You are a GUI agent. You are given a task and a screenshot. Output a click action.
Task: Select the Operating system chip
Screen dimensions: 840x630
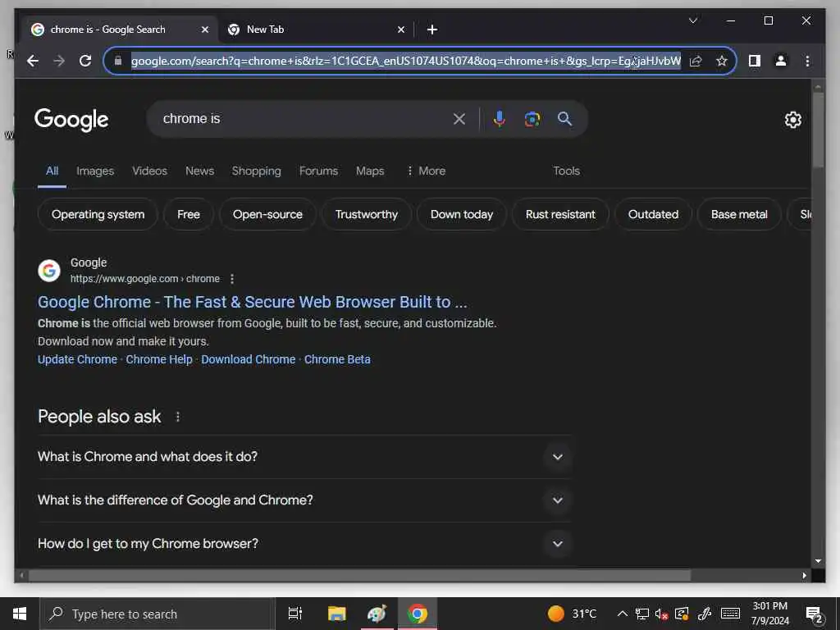point(98,214)
